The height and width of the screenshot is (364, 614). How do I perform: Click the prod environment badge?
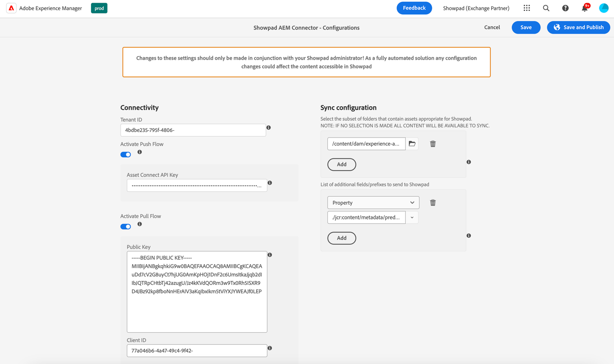pos(99,8)
